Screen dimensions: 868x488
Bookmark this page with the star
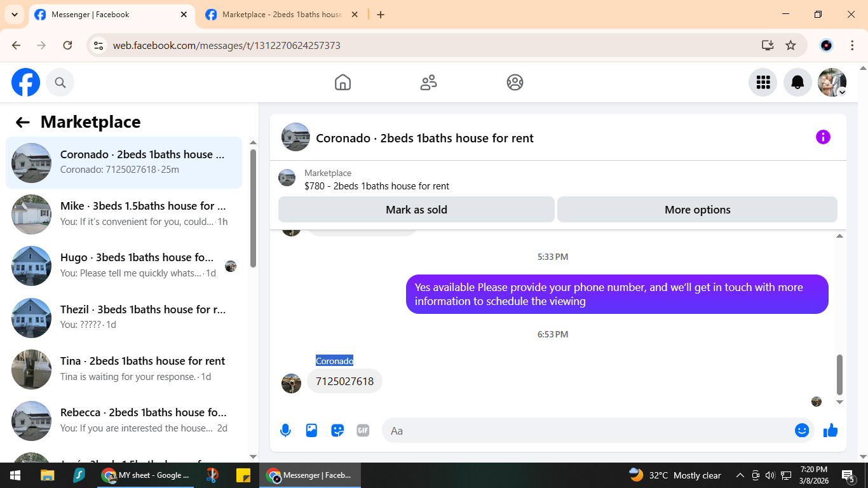(x=790, y=45)
